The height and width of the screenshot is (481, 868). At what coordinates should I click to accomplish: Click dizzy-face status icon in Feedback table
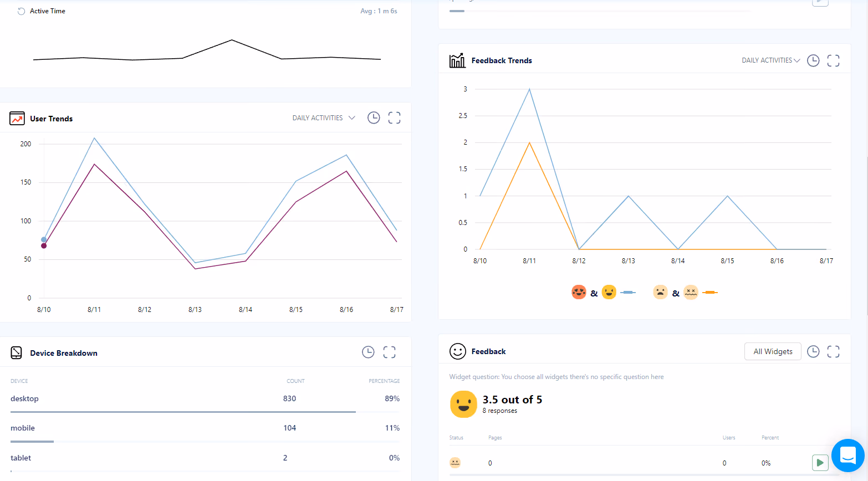(455, 463)
